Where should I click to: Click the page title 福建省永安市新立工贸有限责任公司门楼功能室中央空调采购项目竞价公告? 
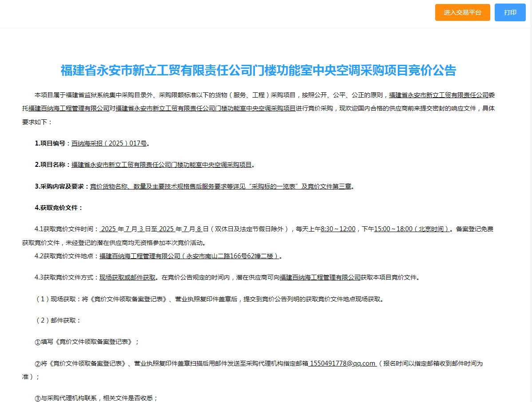[258, 71]
